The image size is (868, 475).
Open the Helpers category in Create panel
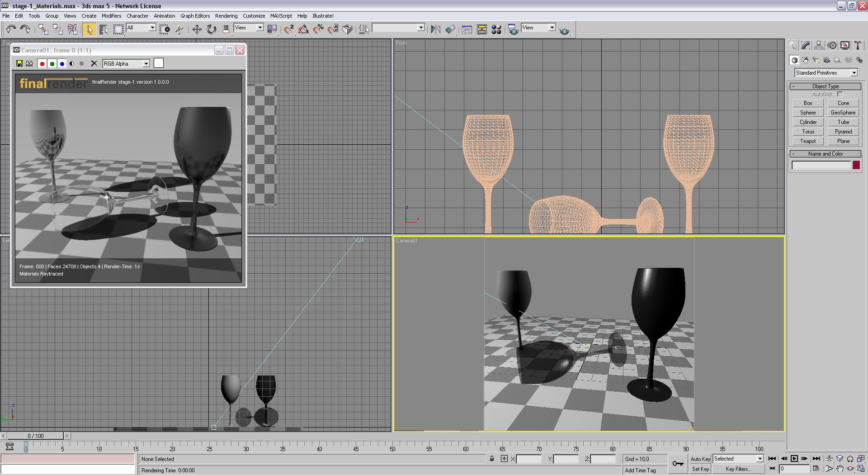(x=838, y=60)
